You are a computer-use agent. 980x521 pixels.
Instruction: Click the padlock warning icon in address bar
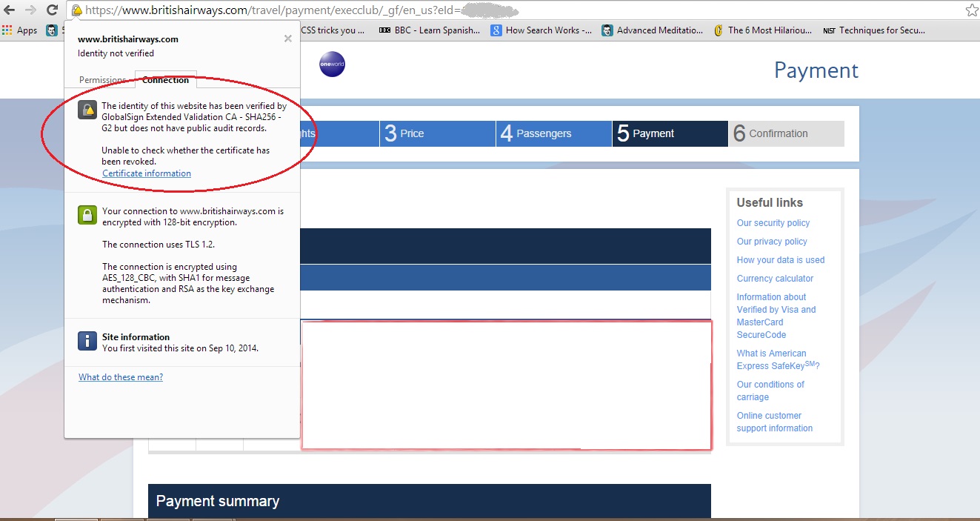click(76, 10)
